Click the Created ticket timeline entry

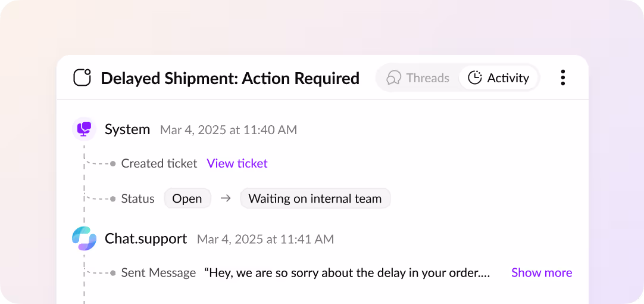[159, 163]
